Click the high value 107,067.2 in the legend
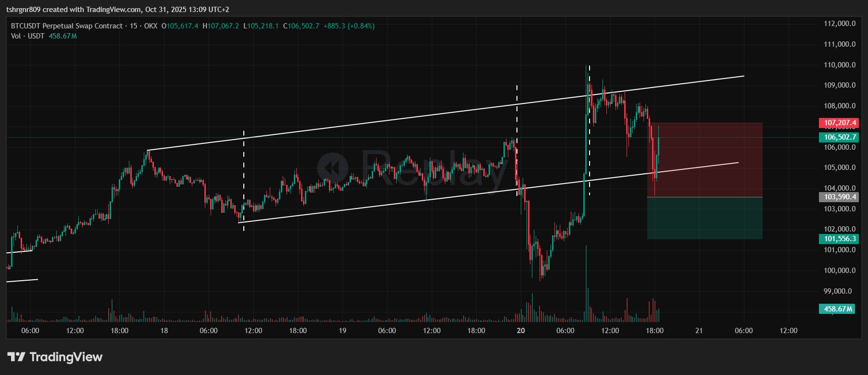This screenshot has height=375, width=868. pyautogui.click(x=223, y=26)
